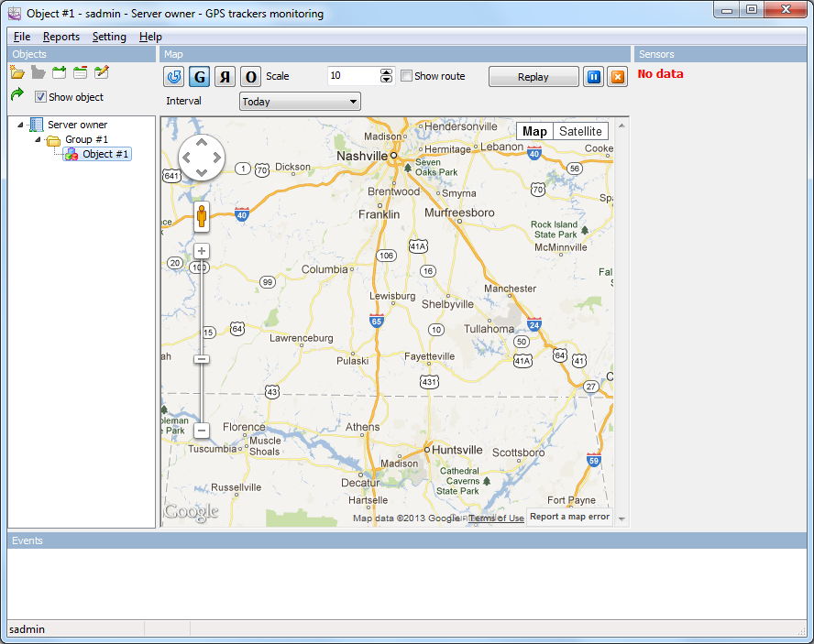This screenshot has width=814, height=644.
Task: Open the Setting menu
Action: coord(109,37)
